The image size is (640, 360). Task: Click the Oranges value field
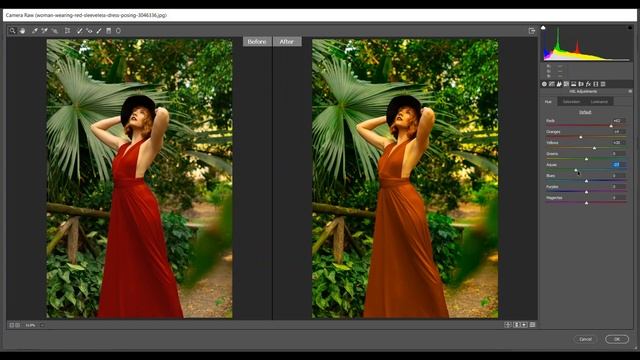[618, 132]
